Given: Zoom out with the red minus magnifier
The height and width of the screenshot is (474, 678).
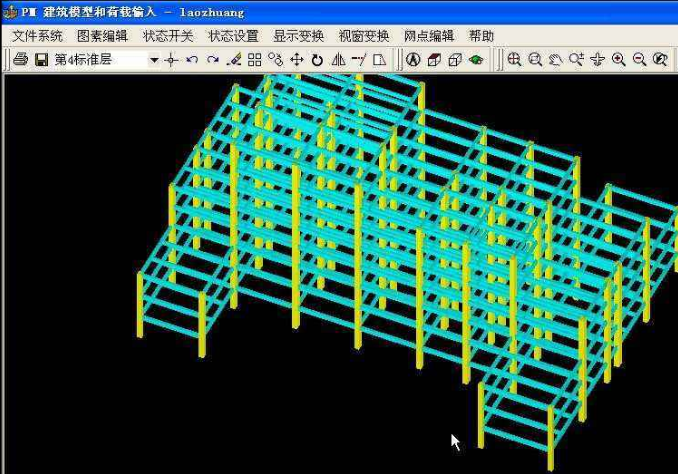Looking at the screenshot, I should point(640,59).
